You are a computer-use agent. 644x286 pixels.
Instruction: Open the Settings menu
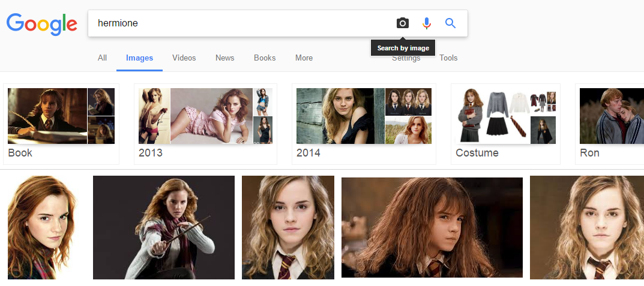click(406, 59)
